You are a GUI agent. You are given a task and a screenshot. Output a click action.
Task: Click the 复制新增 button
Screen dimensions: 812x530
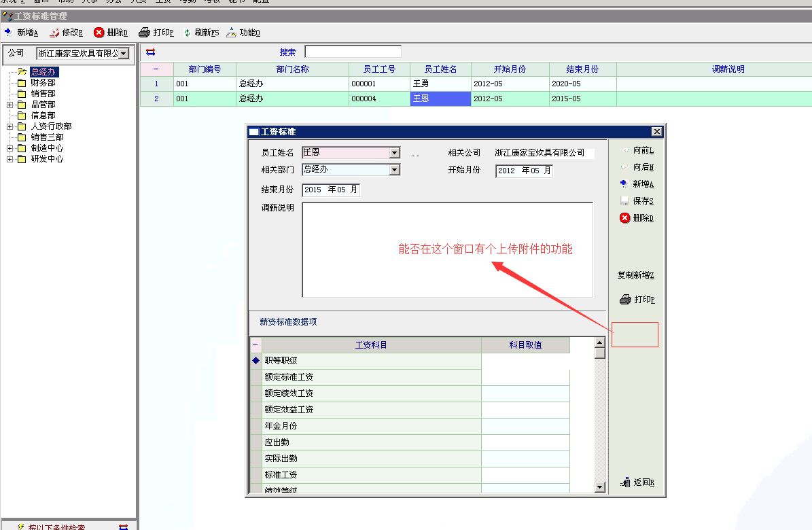[635, 275]
